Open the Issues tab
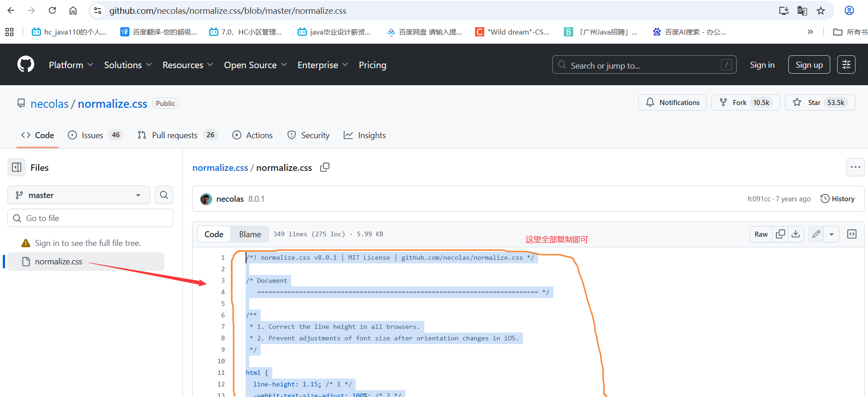Screen dimensions: 868x397 coord(95,135)
